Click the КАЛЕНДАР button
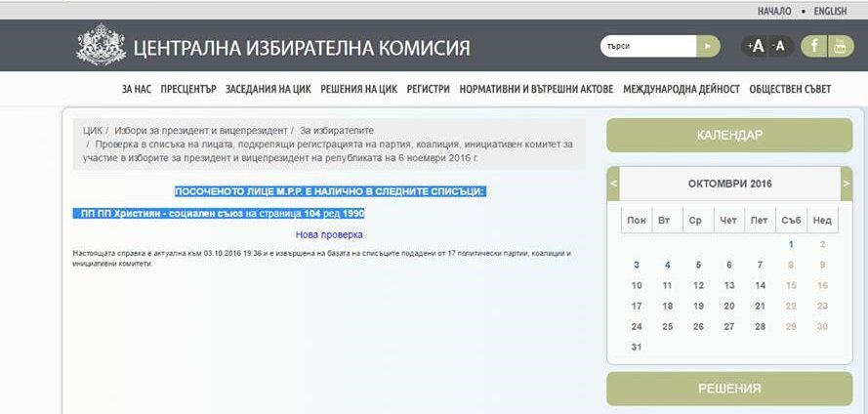868x414 pixels. click(729, 135)
